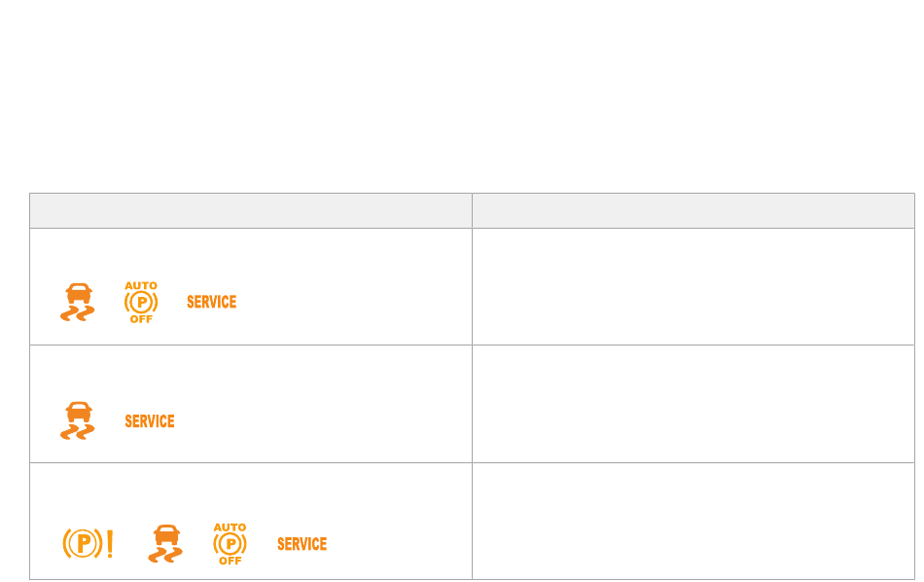Select the left grey header cell of table
Image resolution: width=924 pixels, height=582 pixels.
250,210
